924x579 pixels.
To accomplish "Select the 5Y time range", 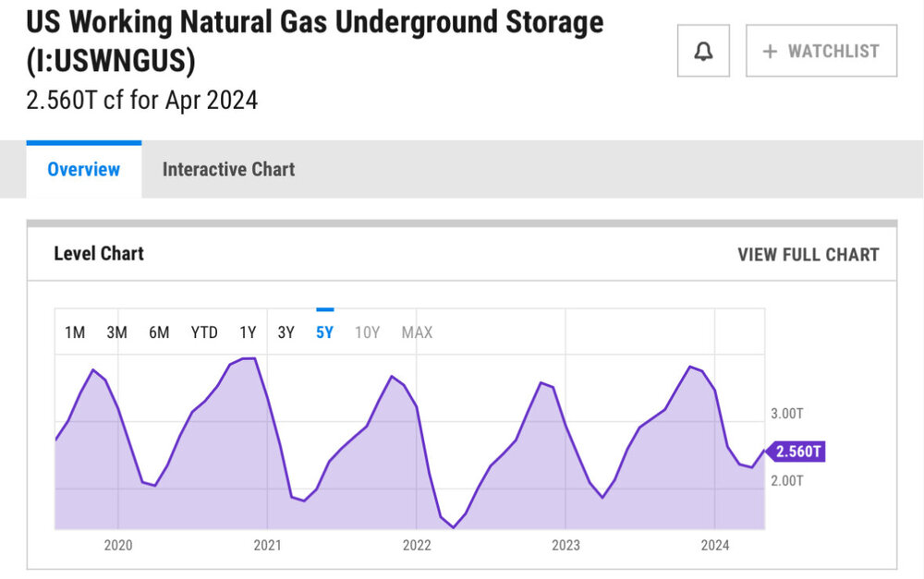I will (x=324, y=332).
